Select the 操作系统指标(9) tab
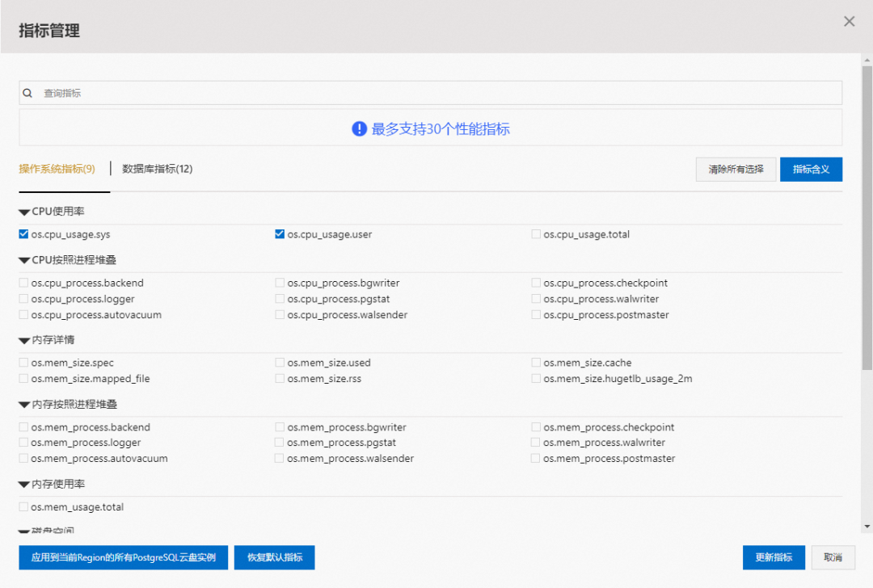The width and height of the screenshot is (873, 588). pos(57,169)
